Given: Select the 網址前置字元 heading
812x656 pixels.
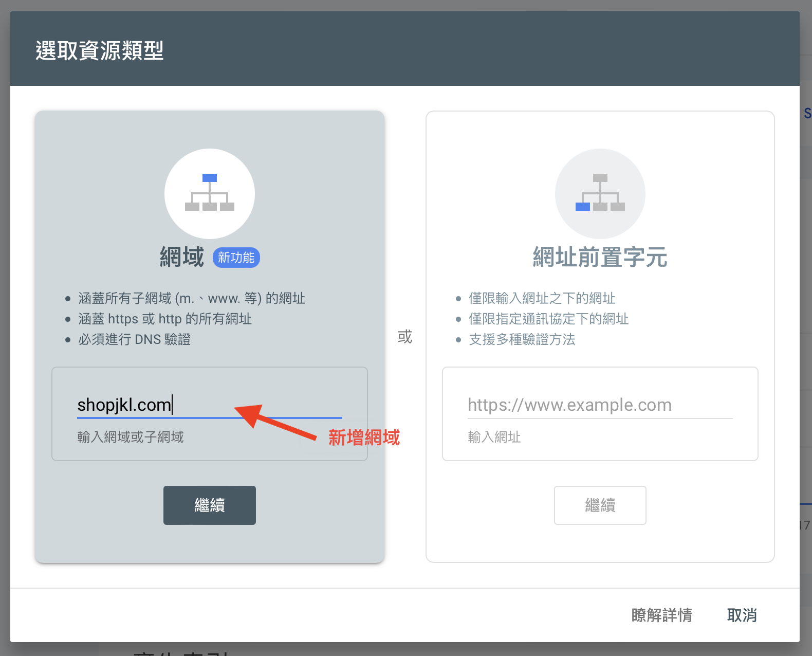Looking at the screenshot, I should [600, 257].
